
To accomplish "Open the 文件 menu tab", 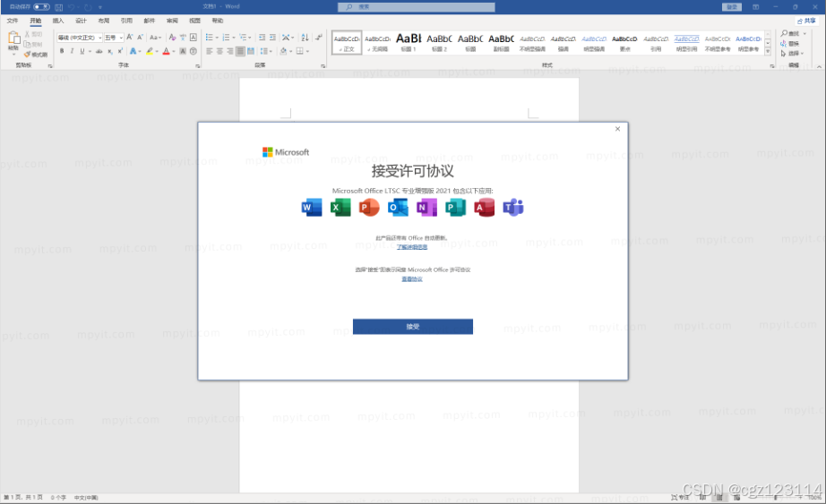I will pos(13,21).
